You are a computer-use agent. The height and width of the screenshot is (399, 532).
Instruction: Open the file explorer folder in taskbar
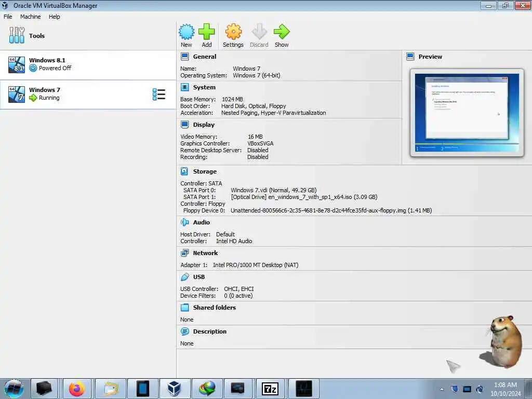tap(111, 389)
